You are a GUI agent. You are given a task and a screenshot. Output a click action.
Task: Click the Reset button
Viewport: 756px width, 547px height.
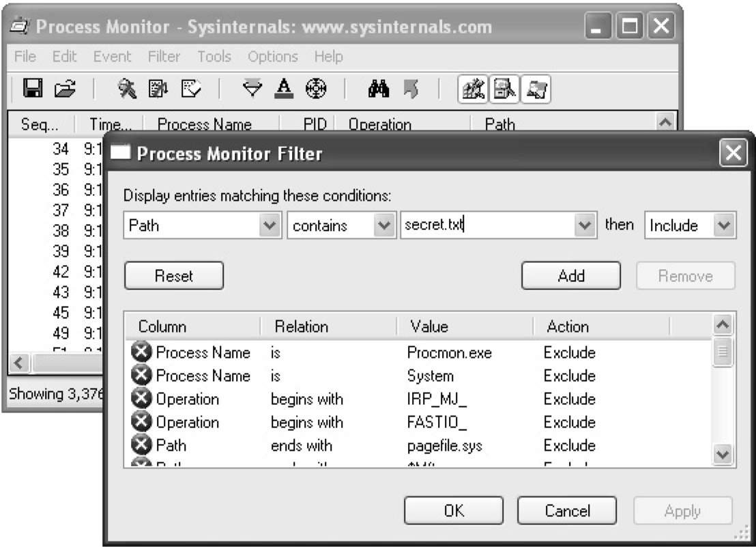pyautogui.click(x=174, y=275)
